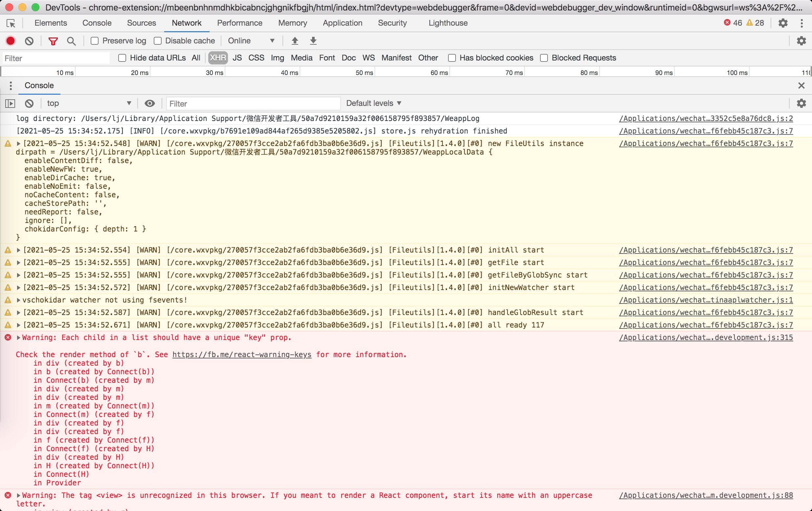The width and height of the screenshot is (812, 511).
Task: Click the import HAR upload arrow
Action: [295, 41]
